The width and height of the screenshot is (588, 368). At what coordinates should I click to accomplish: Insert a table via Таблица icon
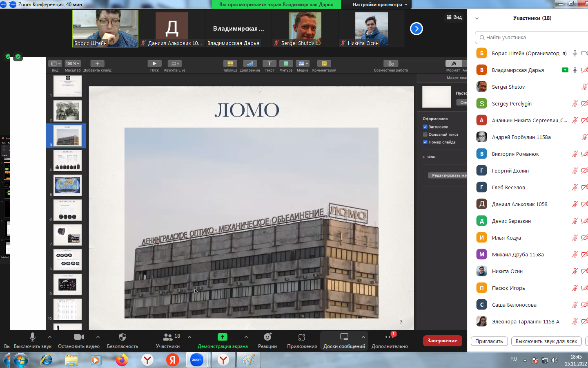[230, 63]
